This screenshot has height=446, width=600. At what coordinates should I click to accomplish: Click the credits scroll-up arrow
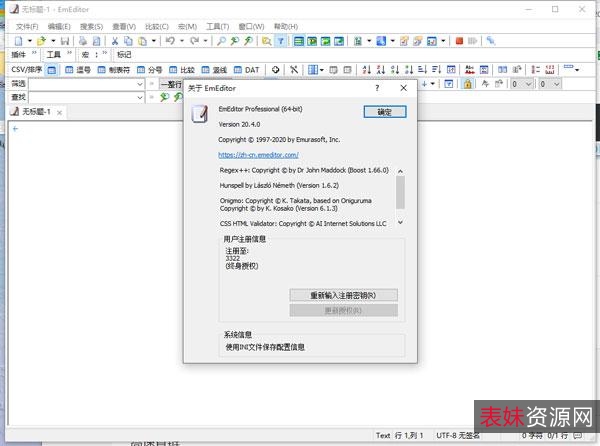400,171
